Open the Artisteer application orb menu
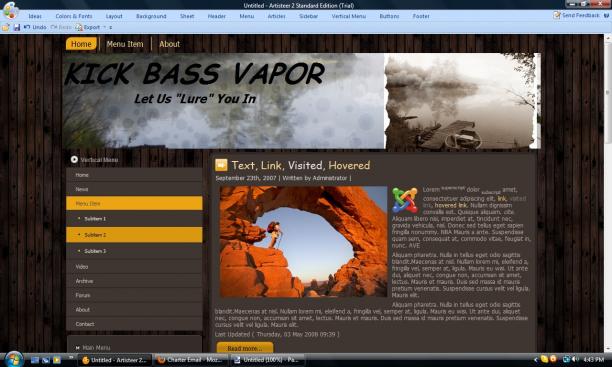This screenshot has width=612, height=367. [x=11, y=11]
